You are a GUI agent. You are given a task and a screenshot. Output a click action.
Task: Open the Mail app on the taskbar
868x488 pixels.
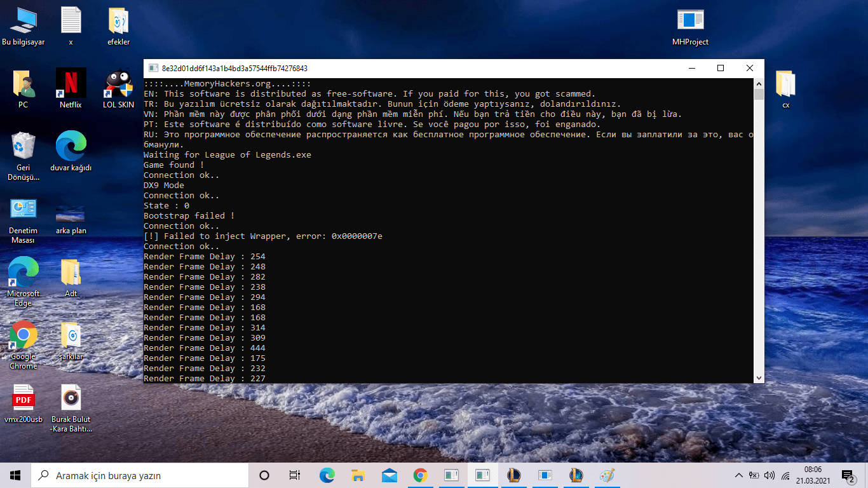[389, 475]
